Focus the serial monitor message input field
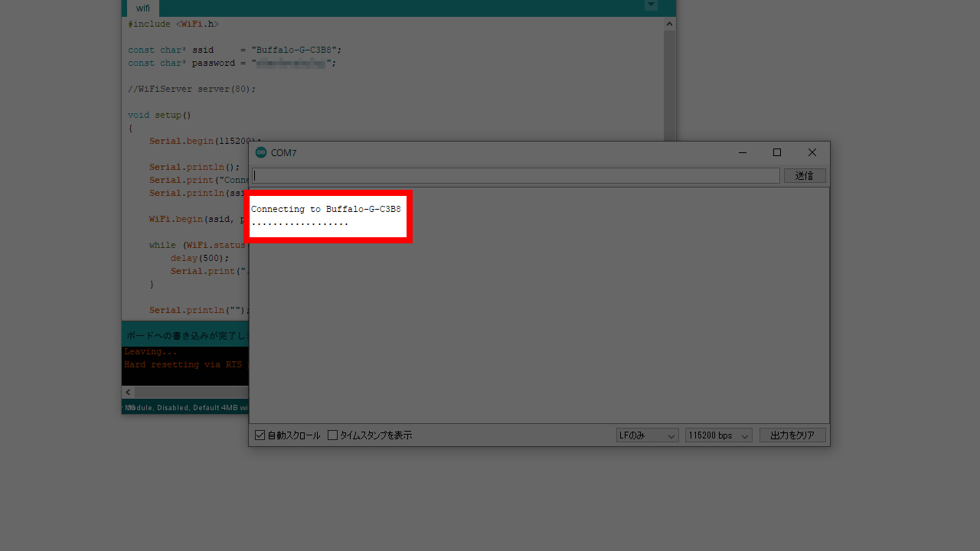The height and width of the screenshot is (551, 980). (515, 176)
